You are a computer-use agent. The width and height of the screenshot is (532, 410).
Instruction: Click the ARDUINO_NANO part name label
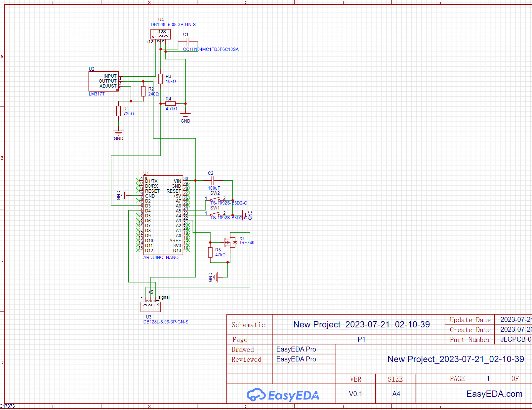click(x=161, y=257)
